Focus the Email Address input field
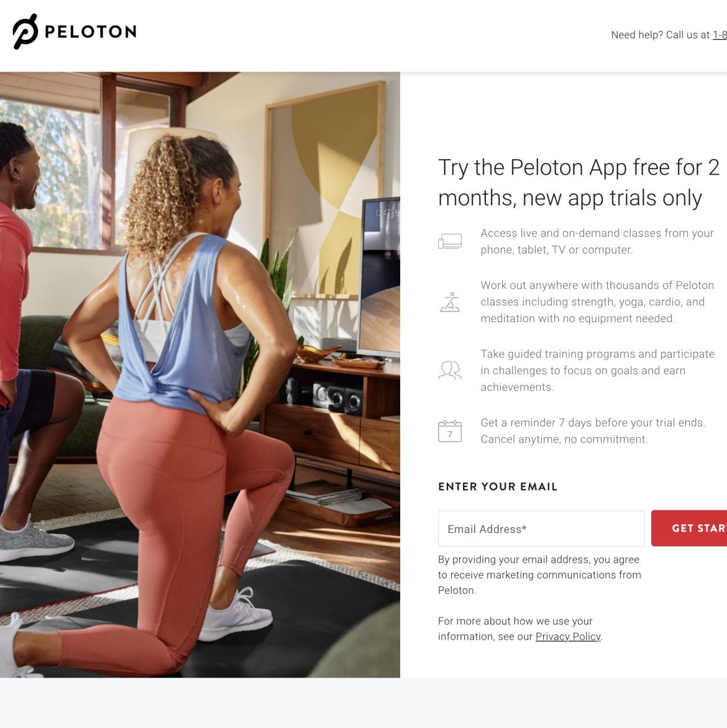 coord(541,528)
